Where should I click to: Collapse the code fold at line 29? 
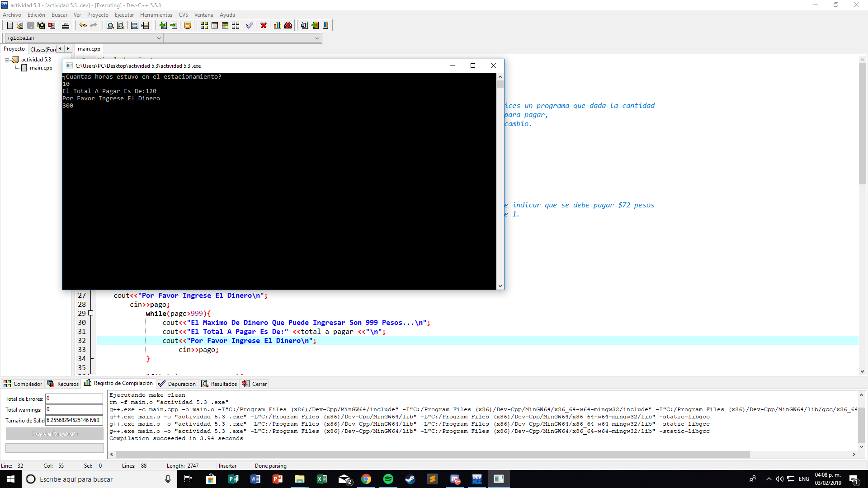91,313
